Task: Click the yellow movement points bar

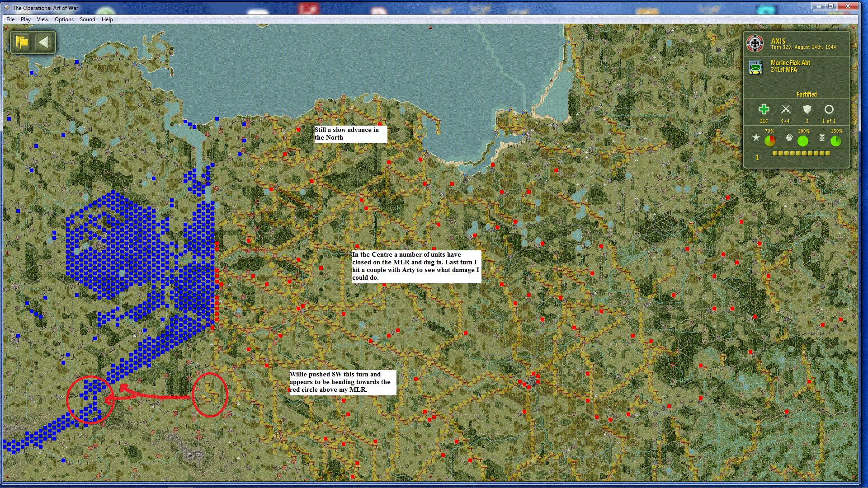Action: [x=801, y=153]
